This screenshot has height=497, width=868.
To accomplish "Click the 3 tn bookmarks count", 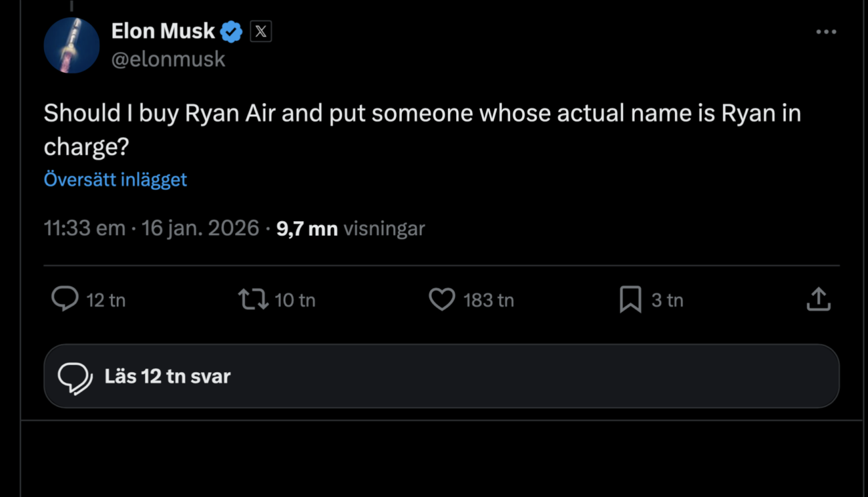I will (x=667, y=301).
